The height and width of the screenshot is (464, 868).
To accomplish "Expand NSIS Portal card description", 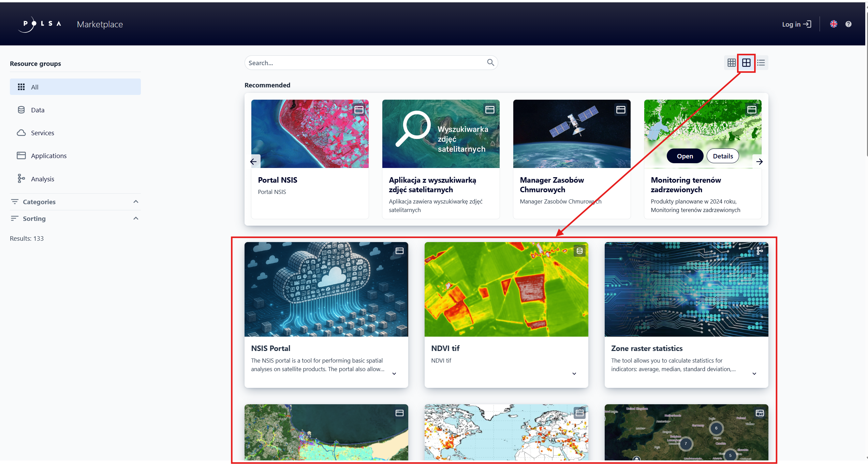I will click(394, 374).
